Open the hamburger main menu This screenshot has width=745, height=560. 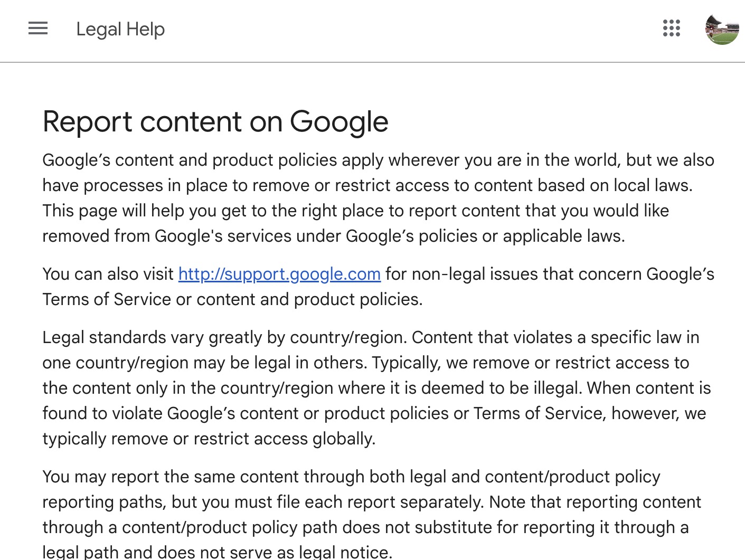(x=38, y=29)
